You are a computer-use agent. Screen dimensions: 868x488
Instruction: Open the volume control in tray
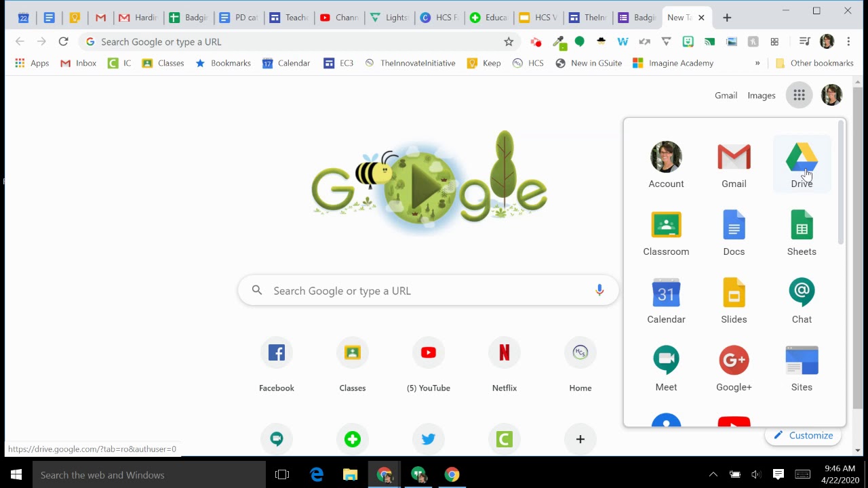756,474
